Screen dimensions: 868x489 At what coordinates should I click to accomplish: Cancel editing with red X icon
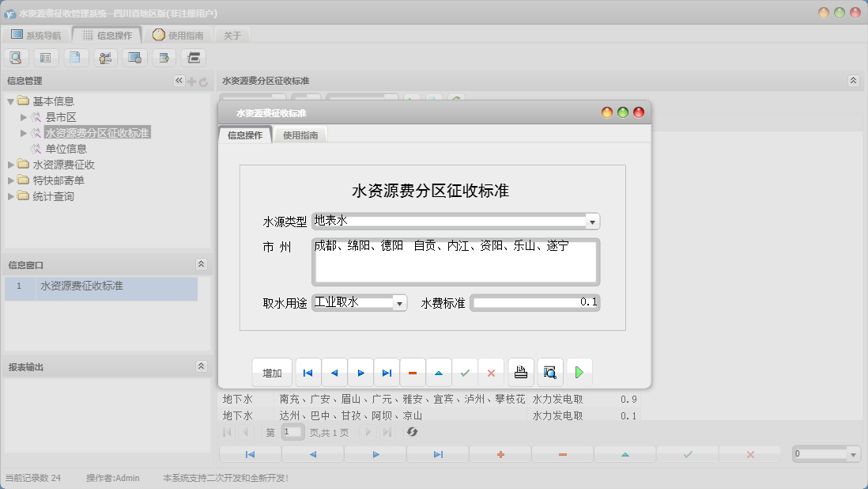click(x=492, y=372)
